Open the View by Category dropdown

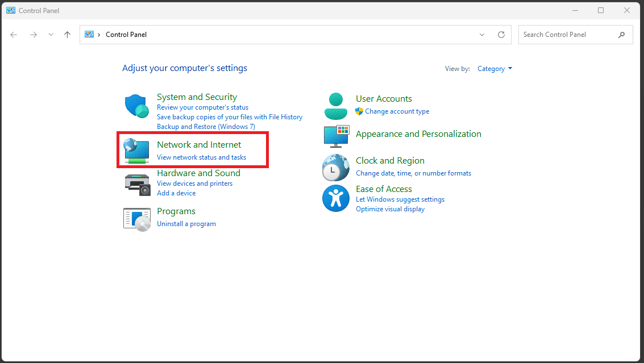pyautogui.click(x=494, y=69)
